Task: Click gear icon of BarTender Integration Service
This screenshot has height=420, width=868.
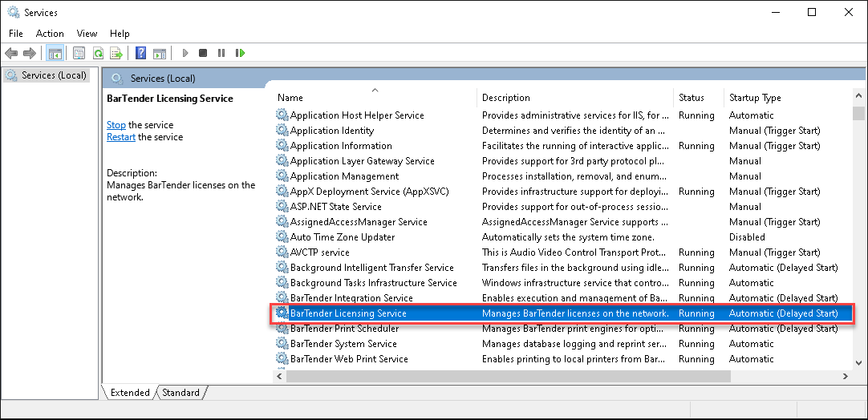Action: click(282, 297)
